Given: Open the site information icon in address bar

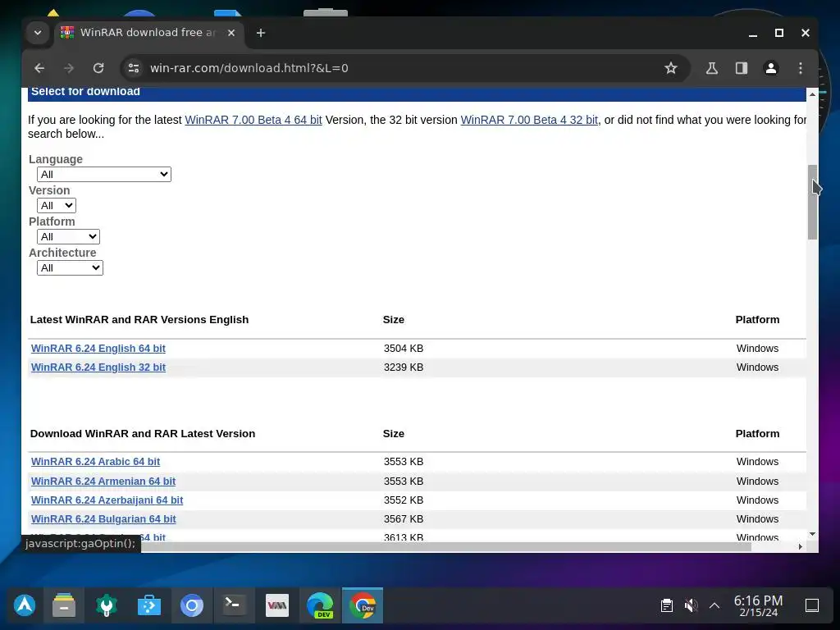Looking at the screenshot, I should click(x=134, y=68).
